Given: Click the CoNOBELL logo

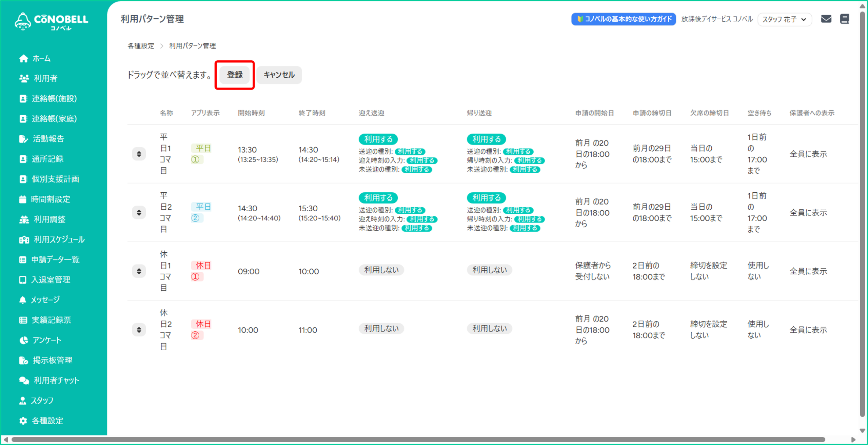Looking at the screenshot, I should pos(52,21).
